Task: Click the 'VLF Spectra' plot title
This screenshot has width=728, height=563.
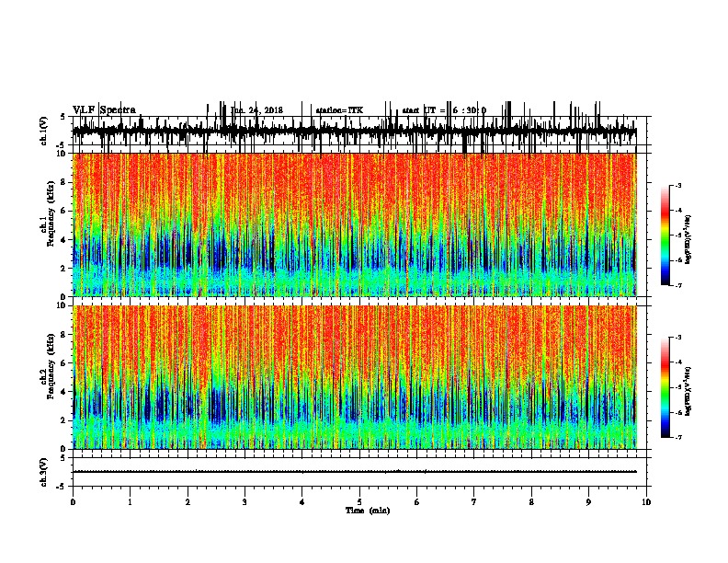Action: (x=104, y=109)
